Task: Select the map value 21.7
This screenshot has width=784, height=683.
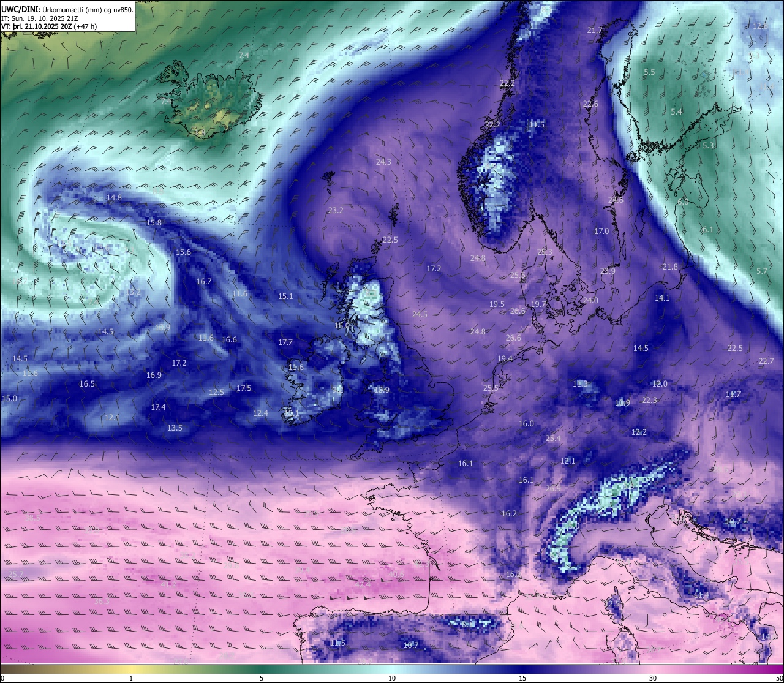Action: pos(594,31)
